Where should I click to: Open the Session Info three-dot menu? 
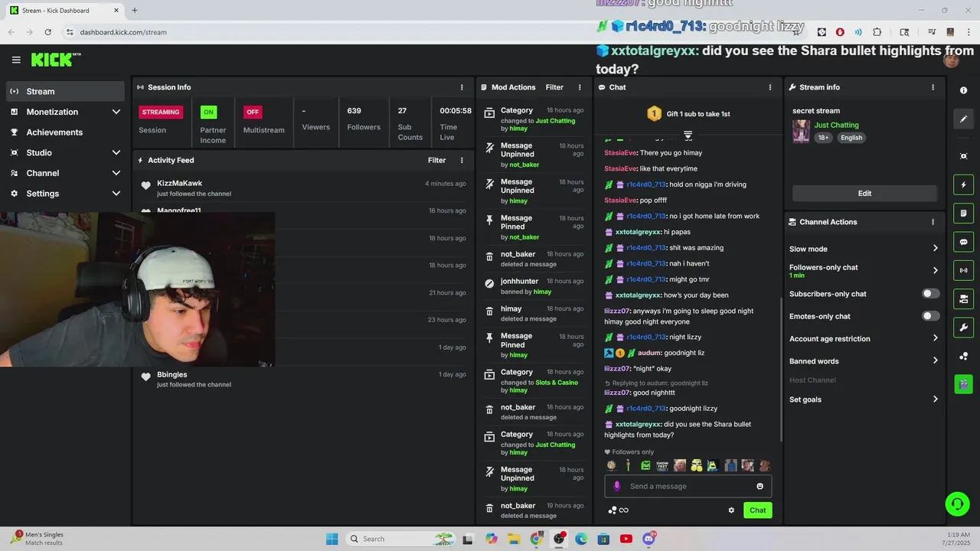pos(462,87)
